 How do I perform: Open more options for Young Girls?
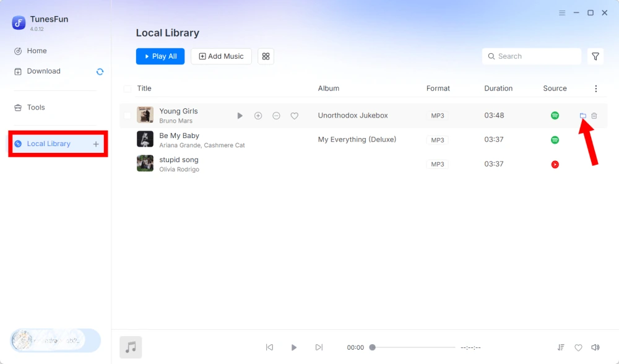[x=276, y=116]
